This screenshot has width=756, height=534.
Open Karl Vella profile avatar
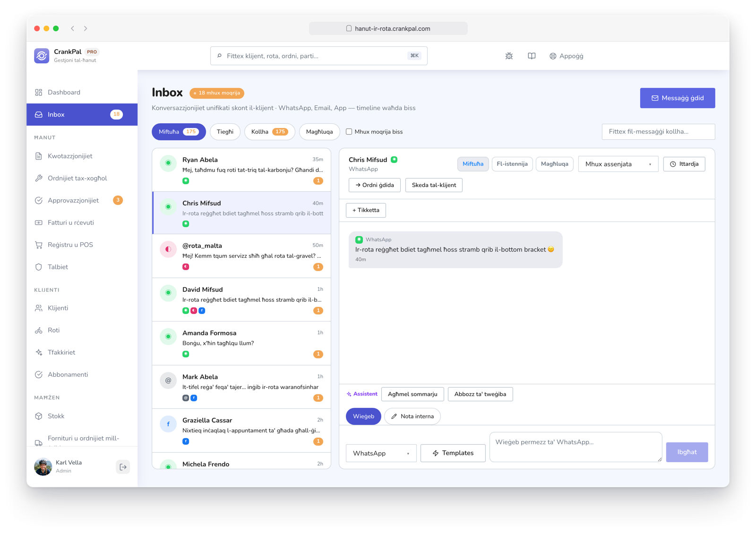pyautogui.click(x=43, y=467)
